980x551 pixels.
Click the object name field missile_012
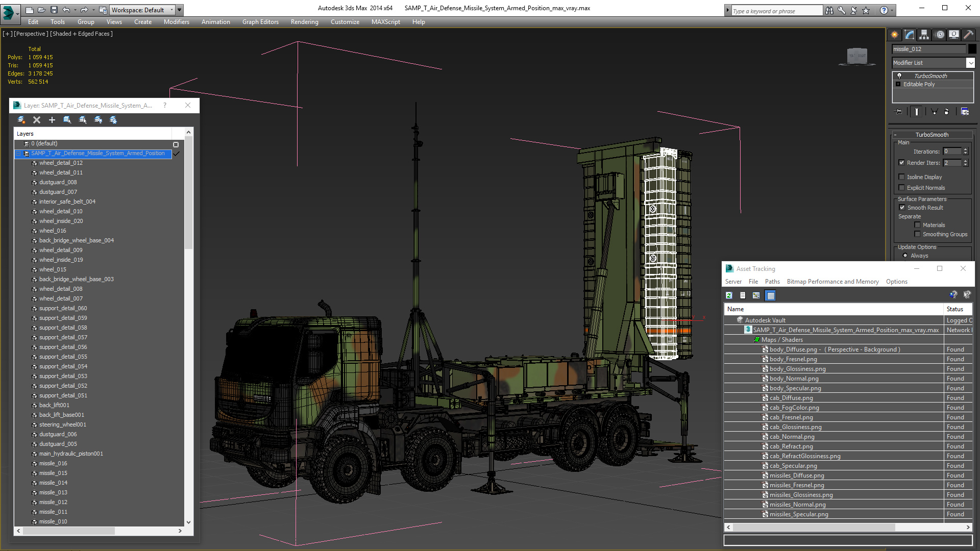tap(928, 49)
